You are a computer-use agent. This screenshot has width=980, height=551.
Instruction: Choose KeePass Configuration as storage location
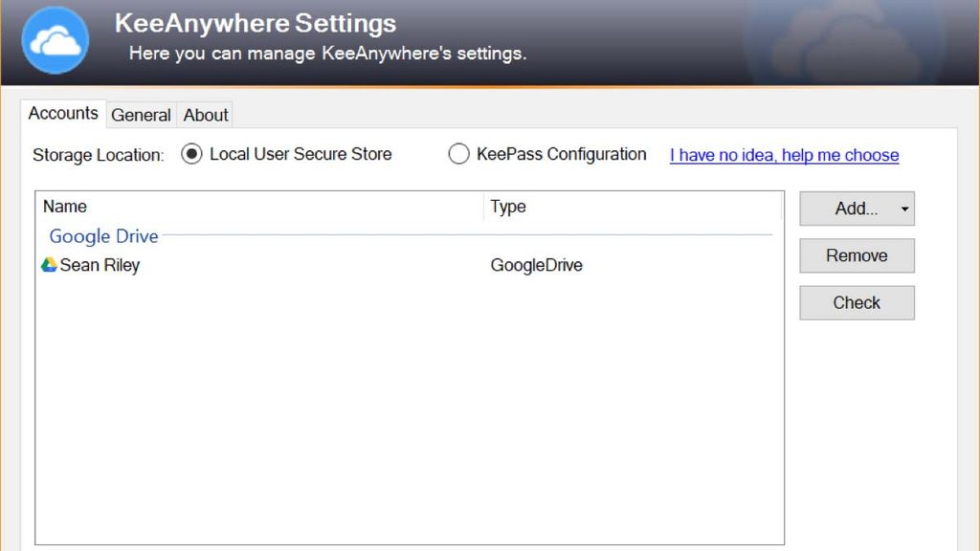click(x=459, y=154)
